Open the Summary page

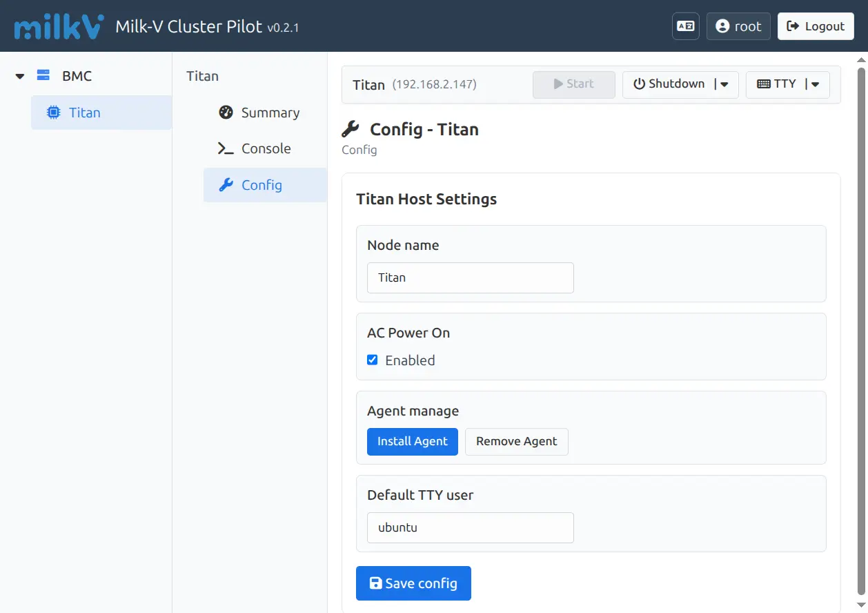click(x=270, y=113)
